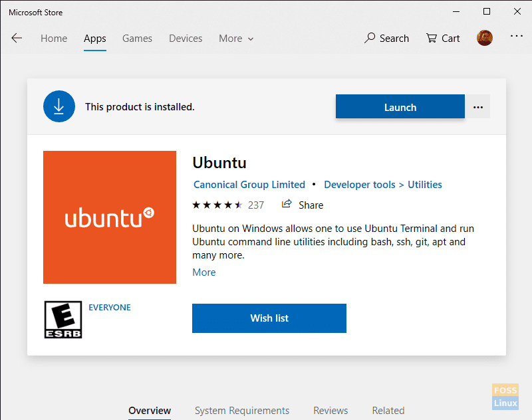Go back with the back arrow
This screenshot has width=532, height=420.
pos(17,38)
